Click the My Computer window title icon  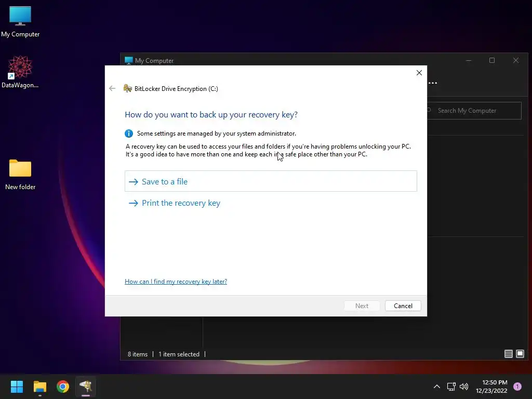pyautogui.click(x=129, y=60)
